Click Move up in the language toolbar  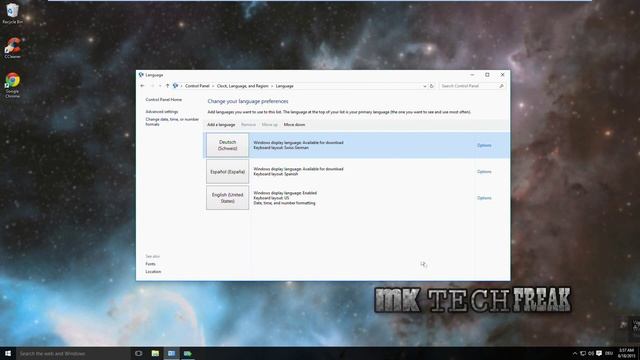(x=269, y=124)
